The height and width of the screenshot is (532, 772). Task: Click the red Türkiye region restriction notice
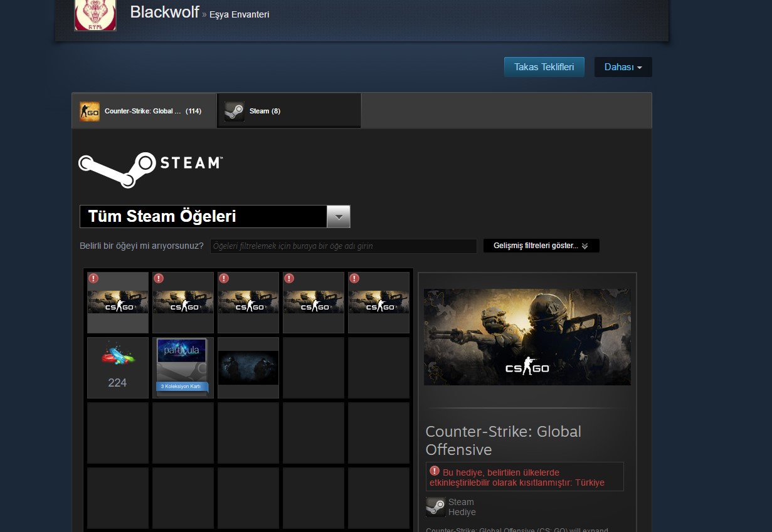point(524,477)
